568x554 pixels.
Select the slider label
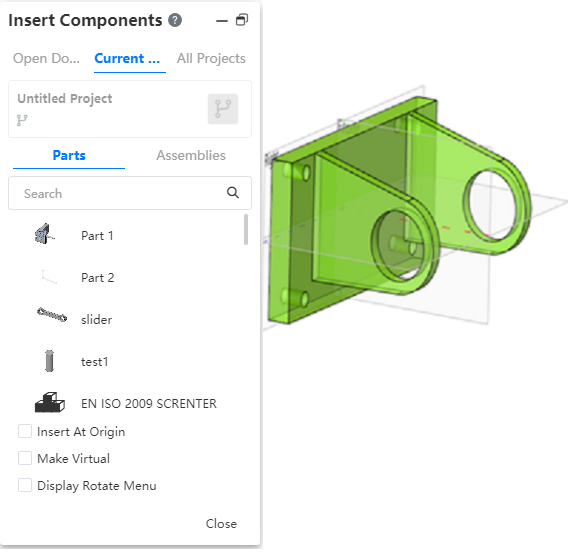click(x=96, y=320)
